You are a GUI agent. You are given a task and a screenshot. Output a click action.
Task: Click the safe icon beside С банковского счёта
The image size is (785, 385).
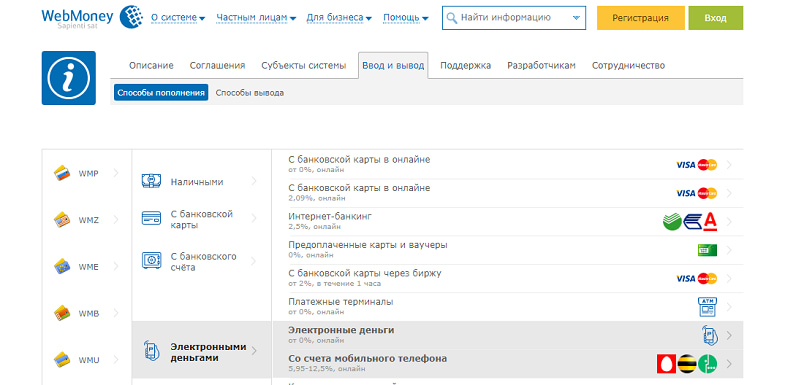(151, 260)
